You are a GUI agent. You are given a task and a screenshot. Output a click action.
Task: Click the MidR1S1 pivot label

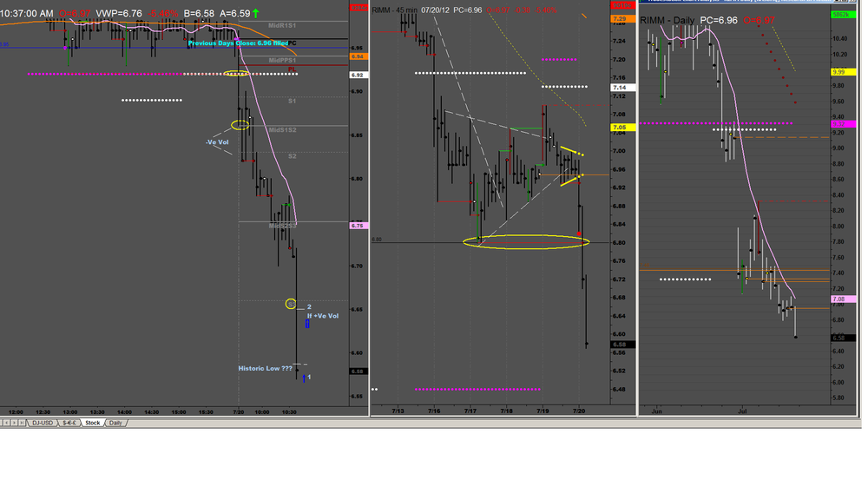tap(282, 25)
